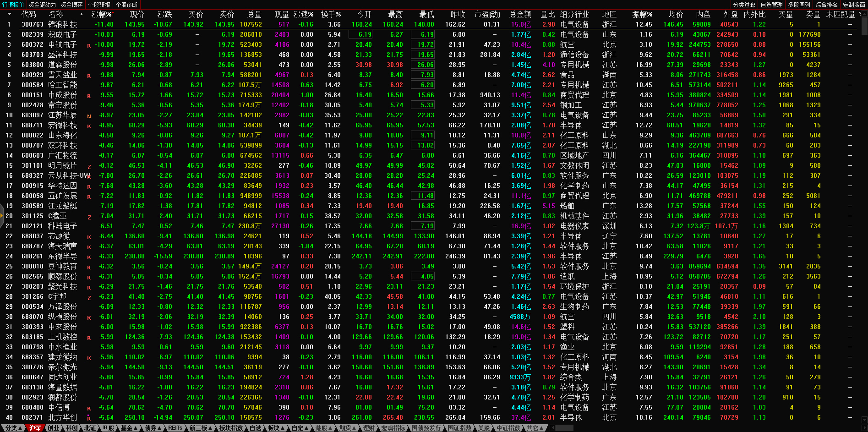Click the 定制版面 button

(854, 5)
